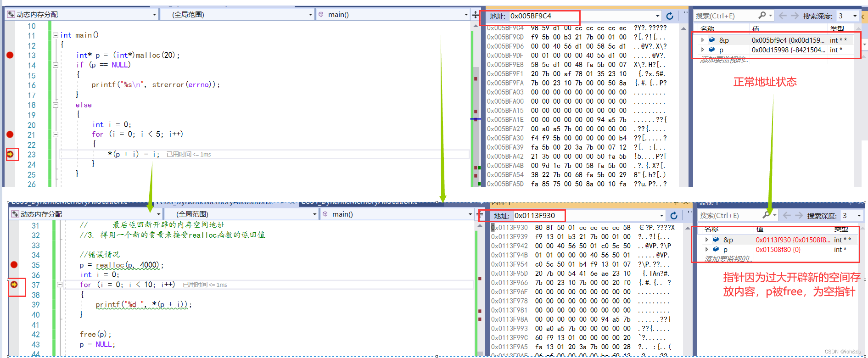The width and height of the screenshot is (868, 358).
Task: Open overflow options next to 0x0113F930 refresh
Action: [x=689, y=213]
